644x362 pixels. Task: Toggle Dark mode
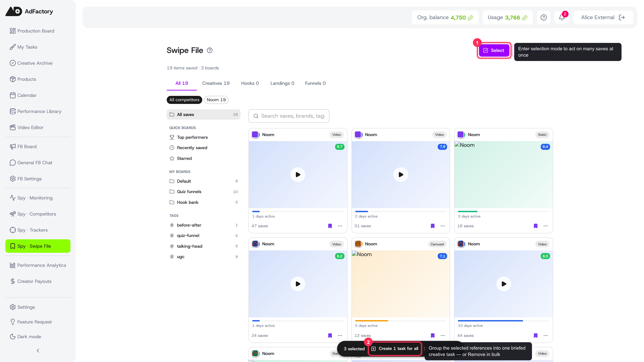coord(38,337)
